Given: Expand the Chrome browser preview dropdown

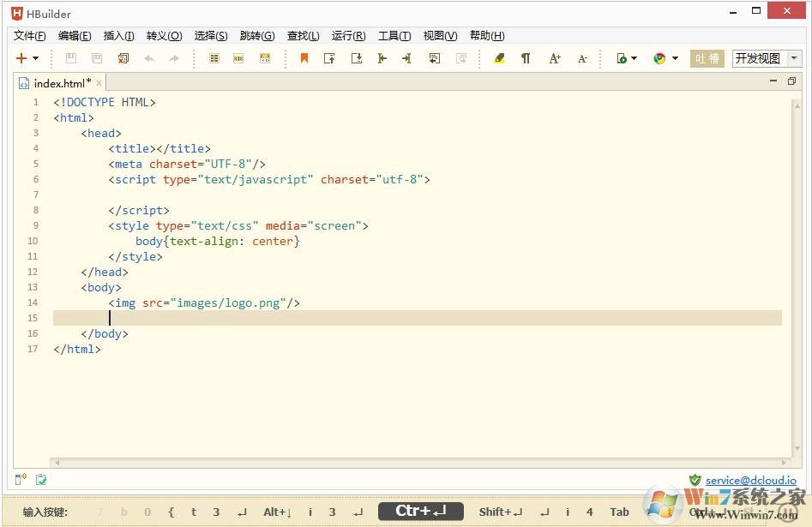Looking at the screenshot, I should click(675, 58).
